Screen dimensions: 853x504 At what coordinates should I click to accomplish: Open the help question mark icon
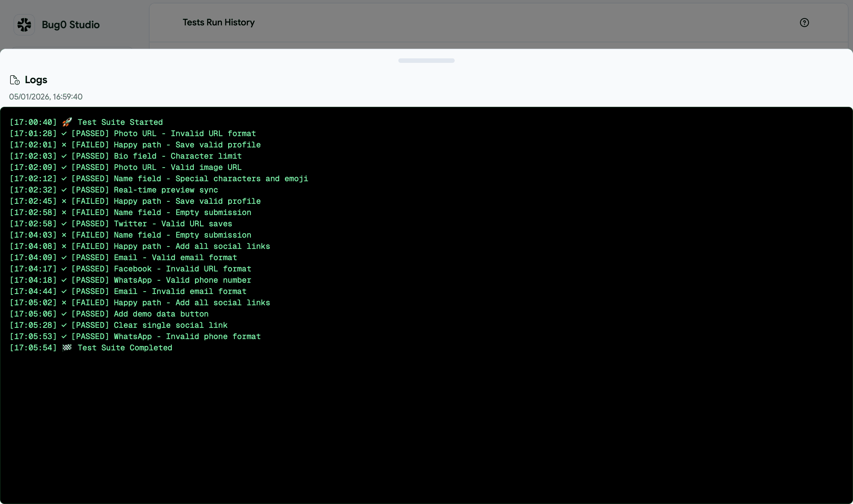804,23
